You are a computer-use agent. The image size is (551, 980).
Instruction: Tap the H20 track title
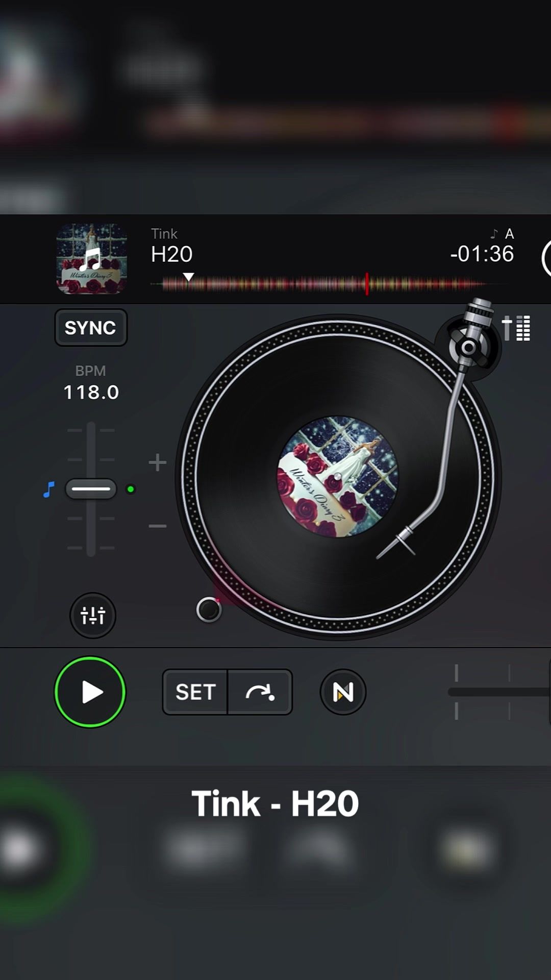coord(171,254)
